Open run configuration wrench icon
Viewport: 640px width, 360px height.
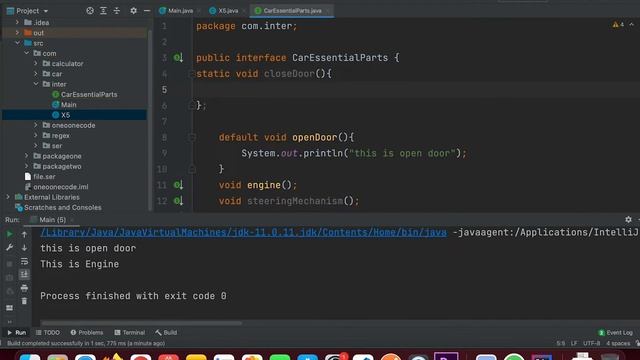[x=9, y=248]
